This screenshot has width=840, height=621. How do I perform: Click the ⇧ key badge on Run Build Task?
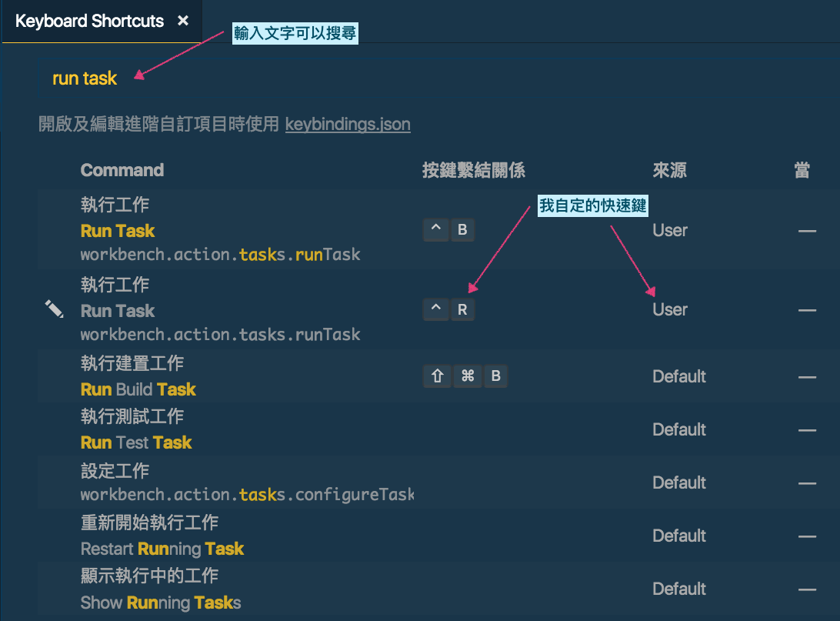pyautogui.click(x=437, y=376)
